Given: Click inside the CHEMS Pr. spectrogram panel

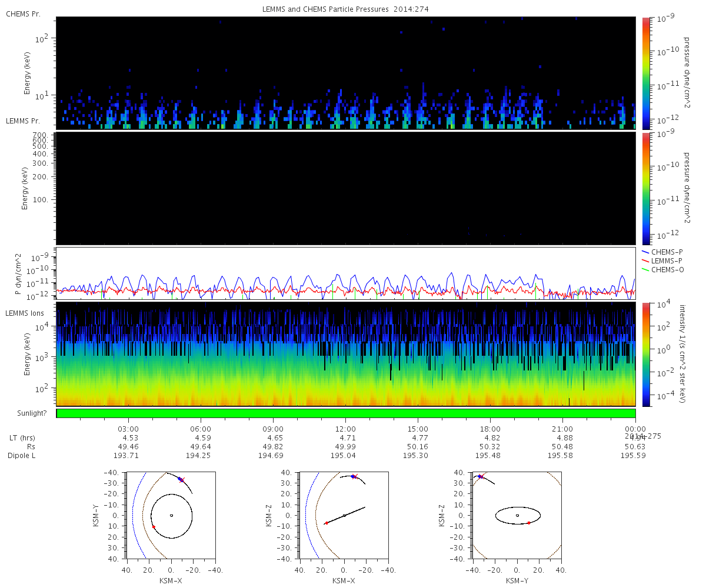Looking at the screenshot, I should (345, 72).
